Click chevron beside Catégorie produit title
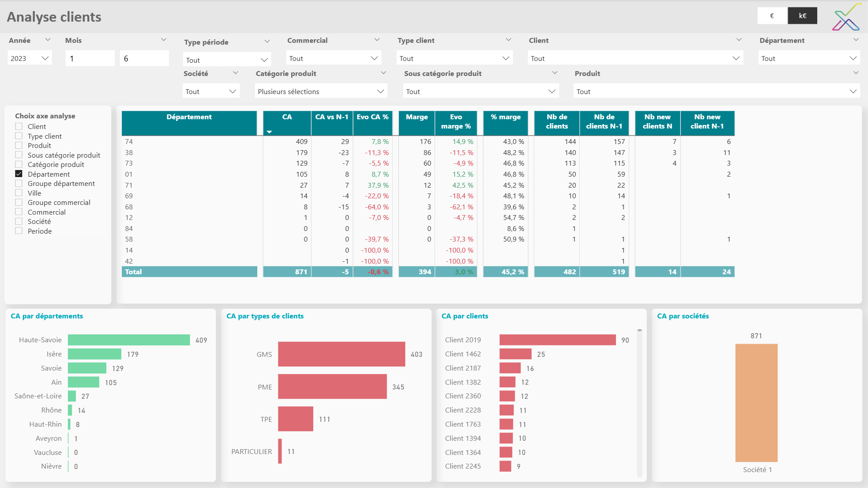Screen dimensions: 868x488 (383, 73)
